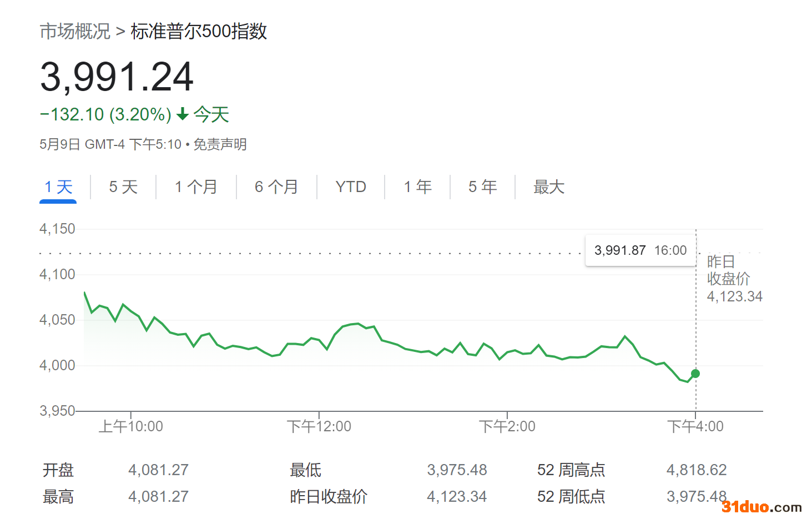812x519 pixels.
Task: Switch to the 5 年 tab
Action: point(483,187)
